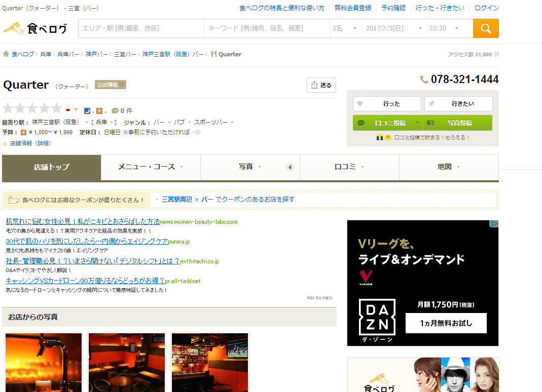Select the 店舗トップ tab
The width and height of the screenshot is (542, 392).
pyautogui.click(x=52, y=168)
